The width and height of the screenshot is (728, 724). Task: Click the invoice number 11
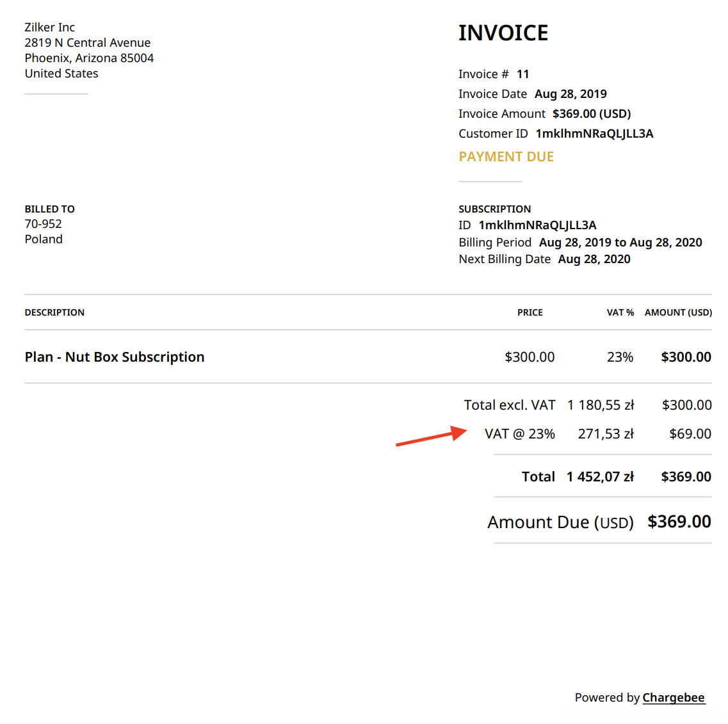click(x=522, y=74)
